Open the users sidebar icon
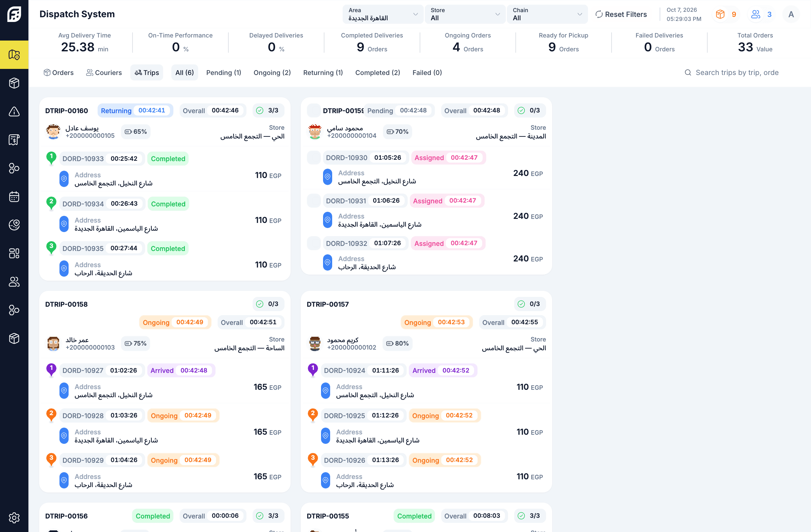The image size is (811, 532). (x=14, y=282)
